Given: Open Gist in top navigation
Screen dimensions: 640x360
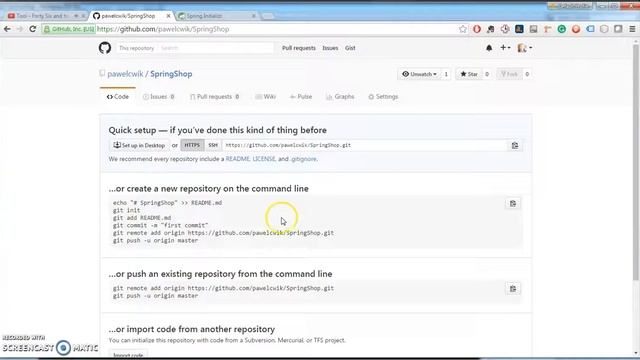Looking at the screenshot, I should coord(350,48).
